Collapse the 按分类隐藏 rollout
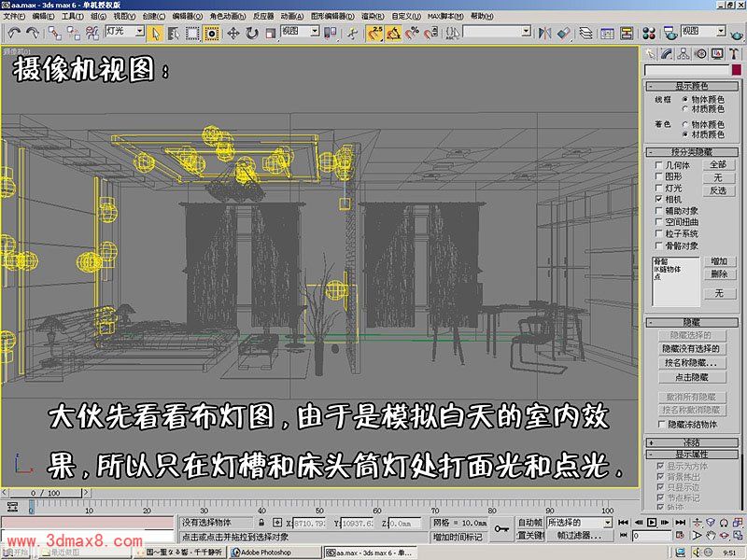The height and width of the screenshot is (560, 747). pyautogui.click(x=692, y=152)
